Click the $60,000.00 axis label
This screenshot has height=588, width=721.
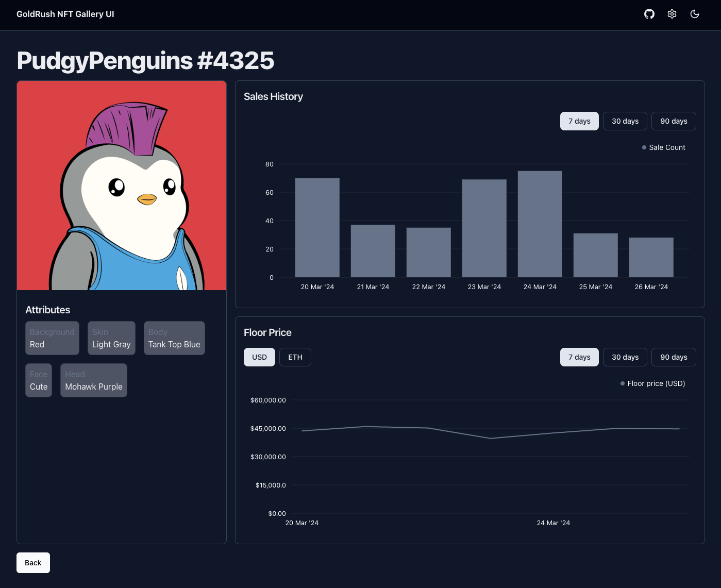pos(268,400)
